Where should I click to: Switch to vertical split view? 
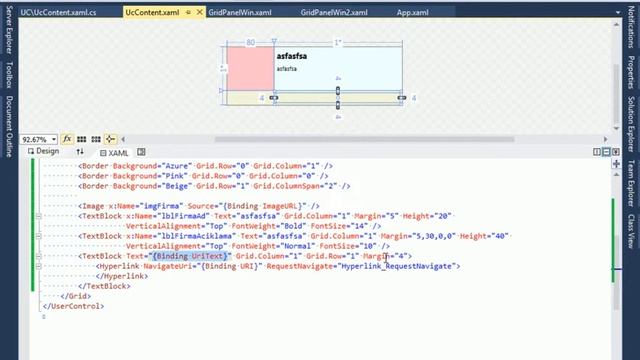(597, 152)
